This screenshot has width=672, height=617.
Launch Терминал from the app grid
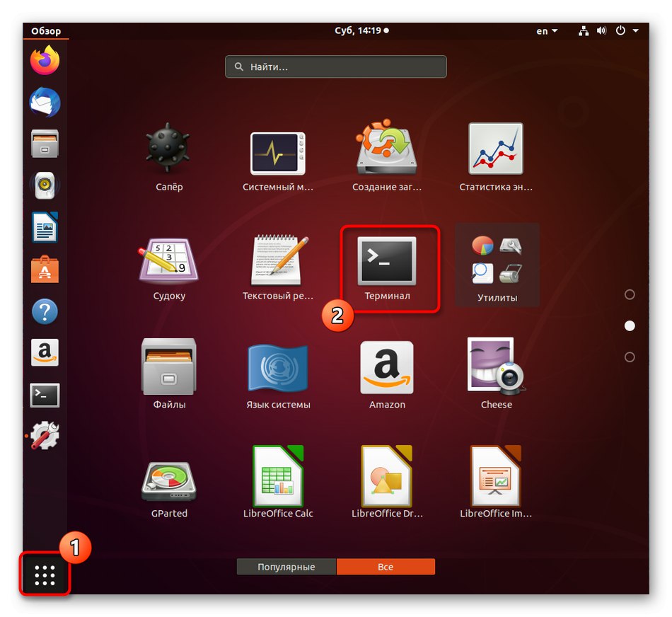click(387, 268)
